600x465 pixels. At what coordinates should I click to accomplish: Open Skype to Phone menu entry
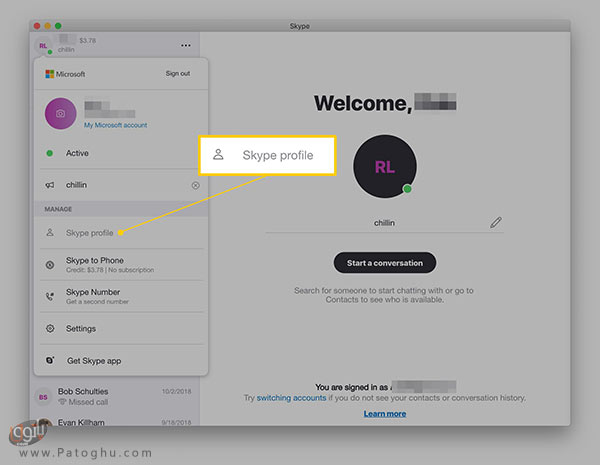point(121,265)
